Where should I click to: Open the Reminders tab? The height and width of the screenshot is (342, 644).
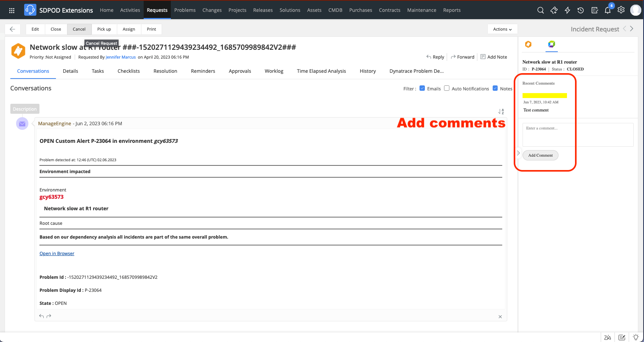point(203,71)
